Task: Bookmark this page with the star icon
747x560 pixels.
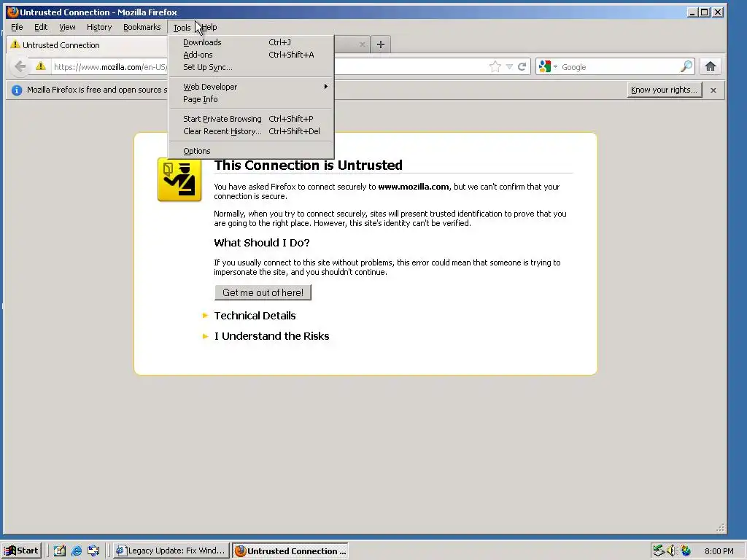Action: [495, 66]
